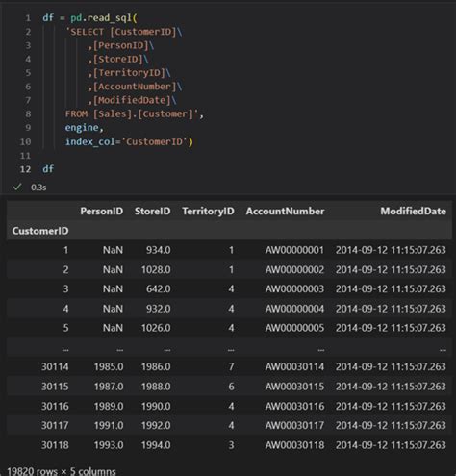This screenshot has width=456, height=476.
Task: Select account number AW00000003 cell
Action: 294,288
